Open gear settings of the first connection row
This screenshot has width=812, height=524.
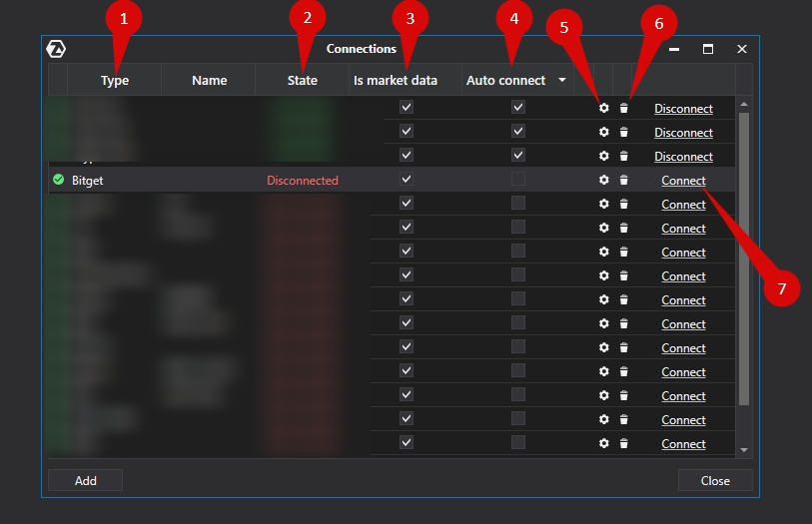click(x=603, y=109)
